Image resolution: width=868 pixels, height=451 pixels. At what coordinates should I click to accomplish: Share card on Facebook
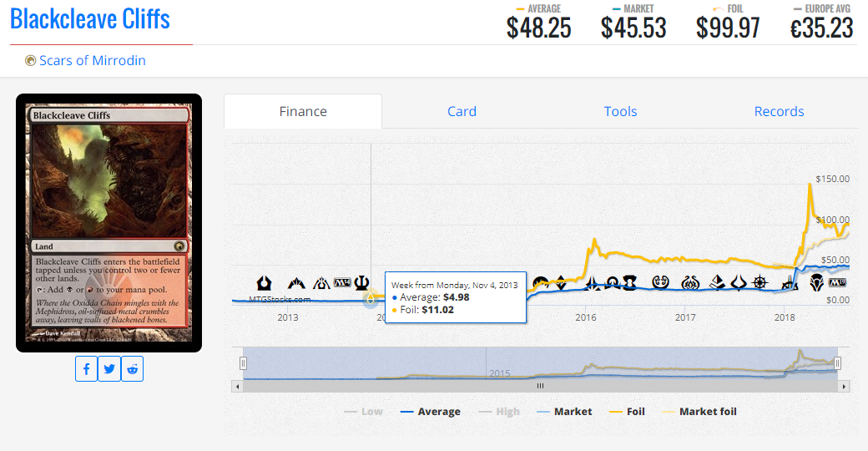(87, 368)
